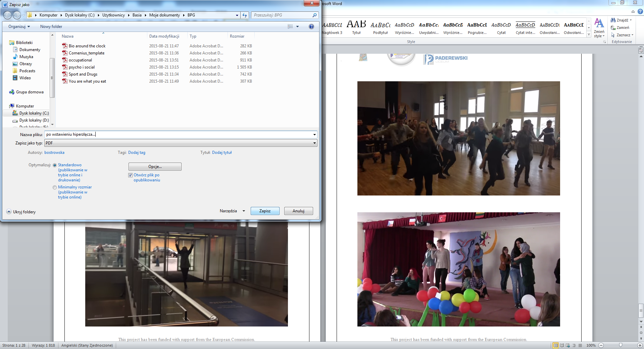Click the Nowy folder button
This screenshot has height=349, width=644.
point(51,27)
